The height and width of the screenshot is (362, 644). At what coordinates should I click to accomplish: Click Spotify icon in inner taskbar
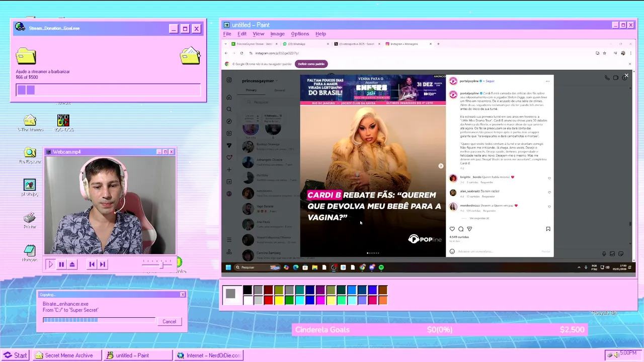click(x=381, y=267)
